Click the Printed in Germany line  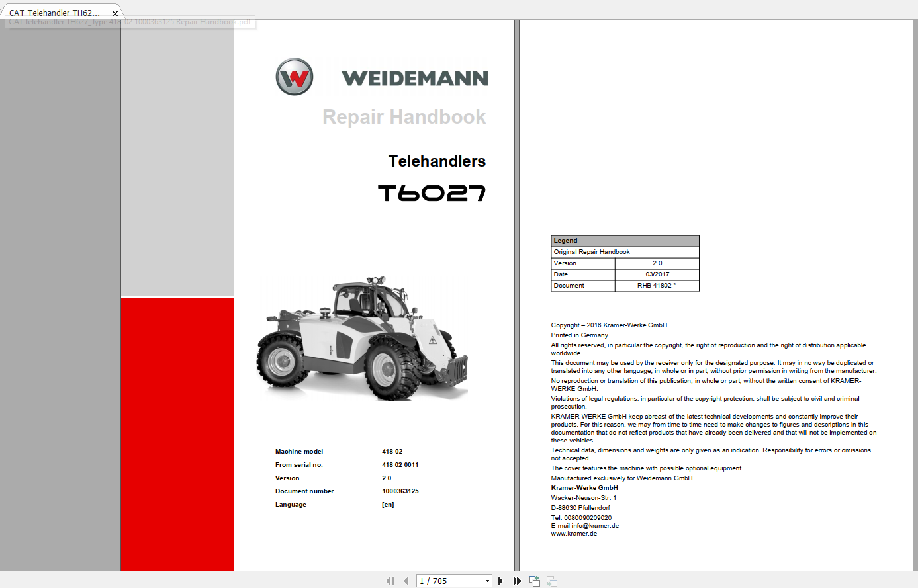click(579, 335)
